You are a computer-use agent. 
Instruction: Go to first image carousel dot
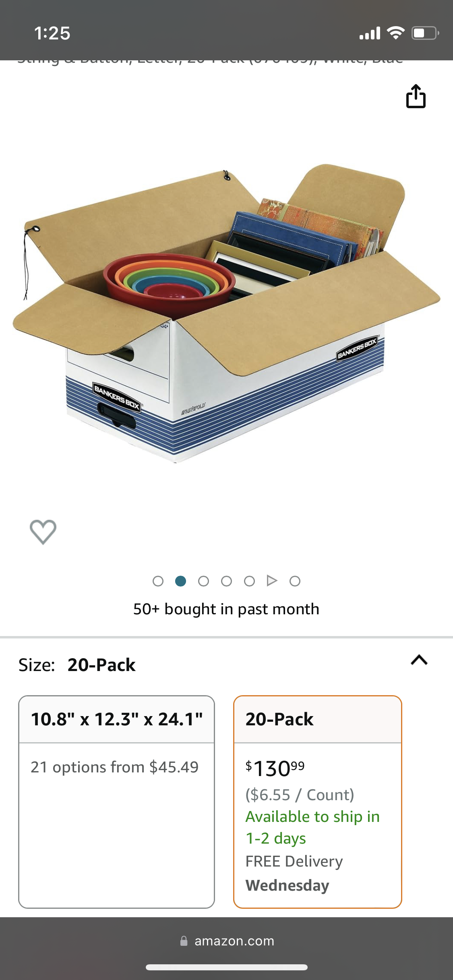pos(158,581)
